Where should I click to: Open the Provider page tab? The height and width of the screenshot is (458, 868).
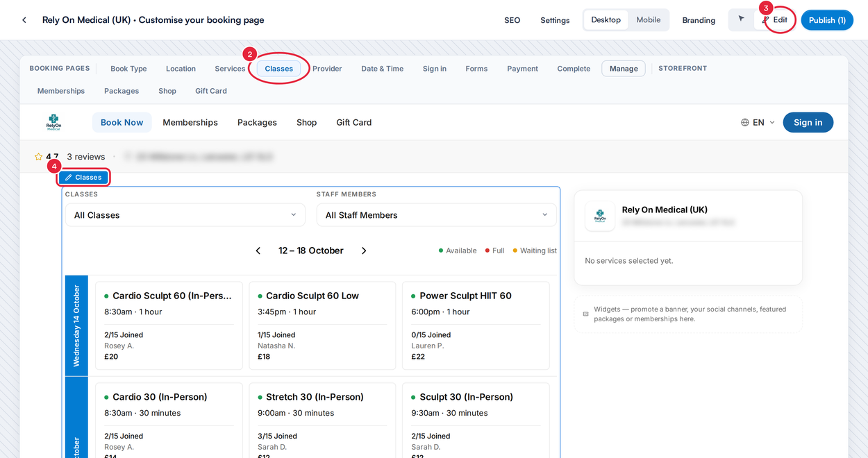coord(327,69)
